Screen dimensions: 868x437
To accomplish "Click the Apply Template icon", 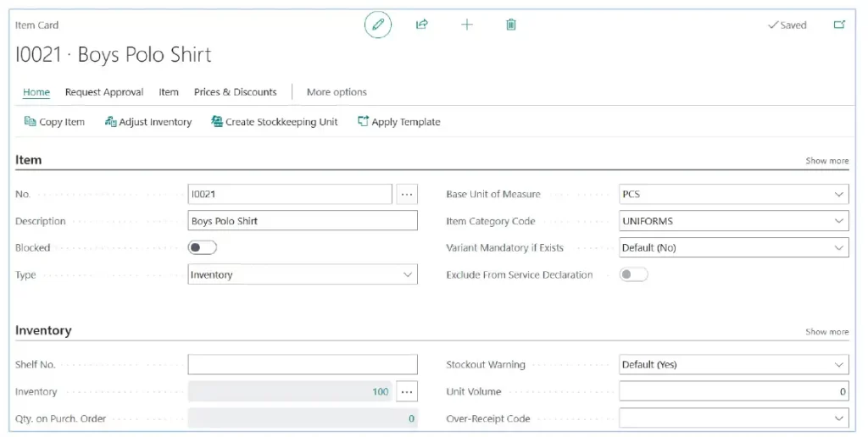I will pos(363,121).
